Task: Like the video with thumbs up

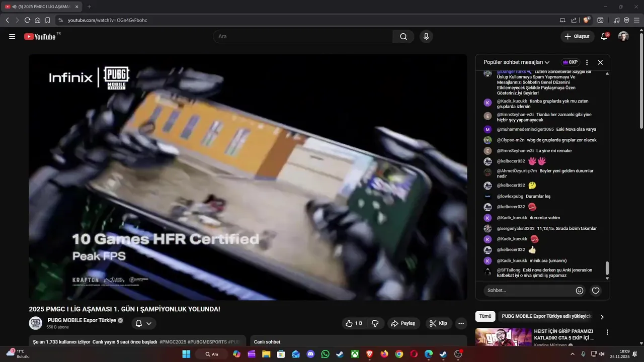Action: (x=354, y=323)
